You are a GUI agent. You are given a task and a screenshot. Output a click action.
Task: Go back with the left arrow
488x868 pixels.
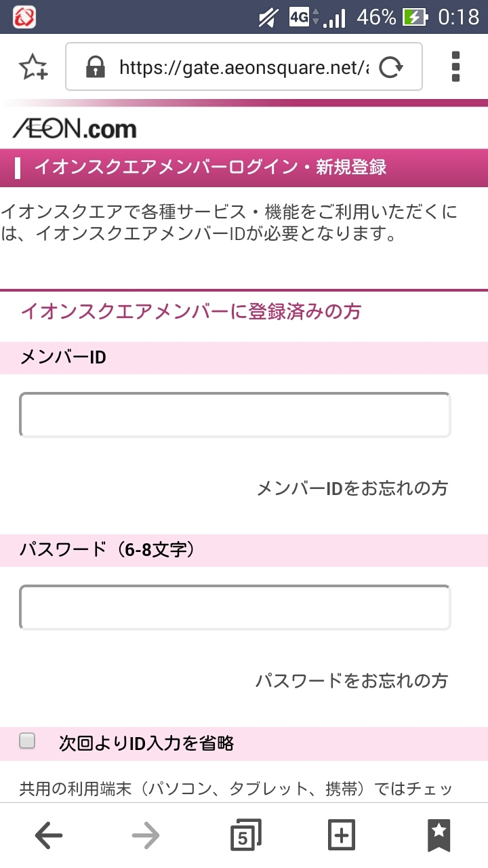[x=48, y=836]
